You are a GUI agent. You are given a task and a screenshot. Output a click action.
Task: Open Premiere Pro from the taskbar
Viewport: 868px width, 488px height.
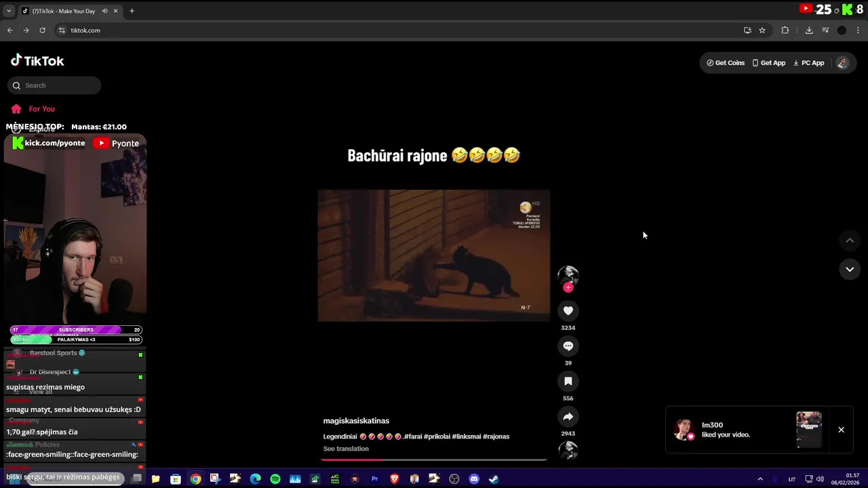(x=374, y=479)
